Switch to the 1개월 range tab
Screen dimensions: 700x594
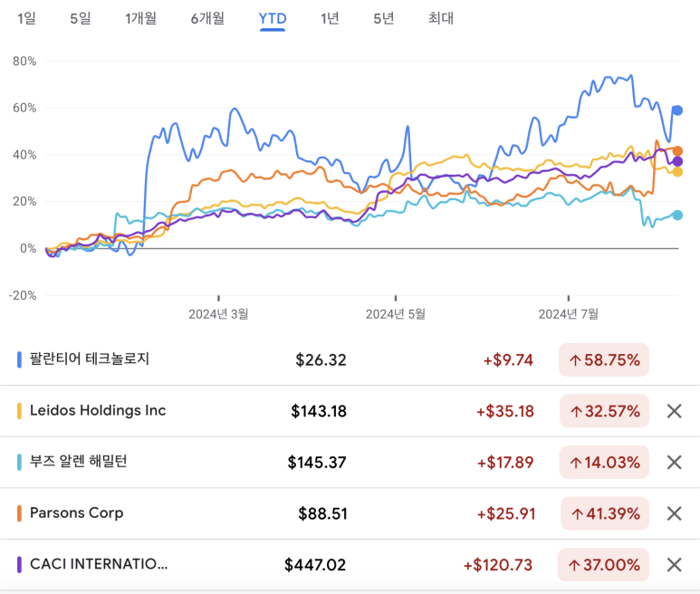pyautogui.click(x=140, y=18)
